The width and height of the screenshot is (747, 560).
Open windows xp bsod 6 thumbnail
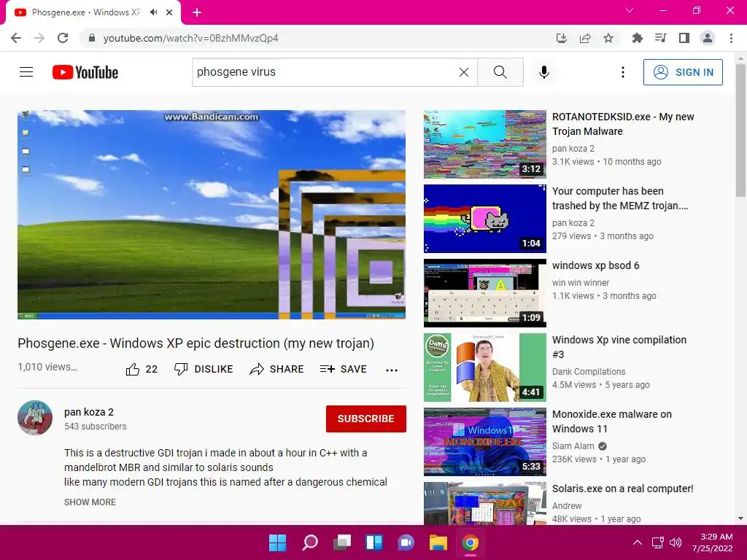tap(485, 293)
